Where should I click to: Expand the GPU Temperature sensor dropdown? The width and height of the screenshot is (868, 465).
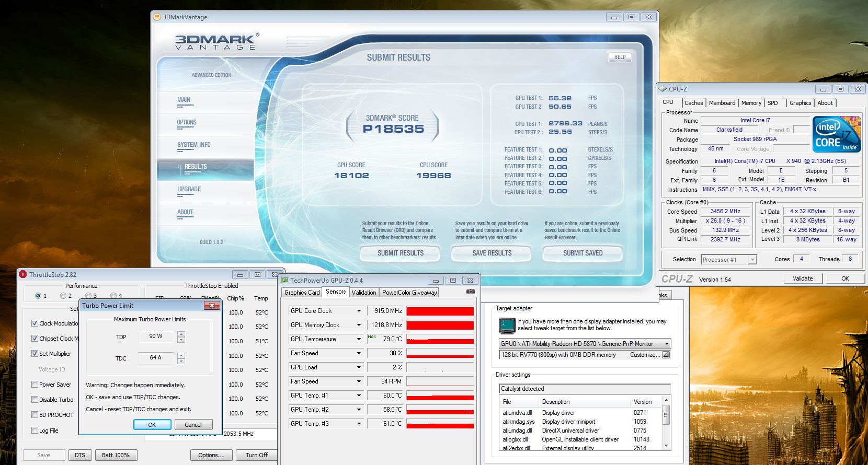click(x=359, y=339)
